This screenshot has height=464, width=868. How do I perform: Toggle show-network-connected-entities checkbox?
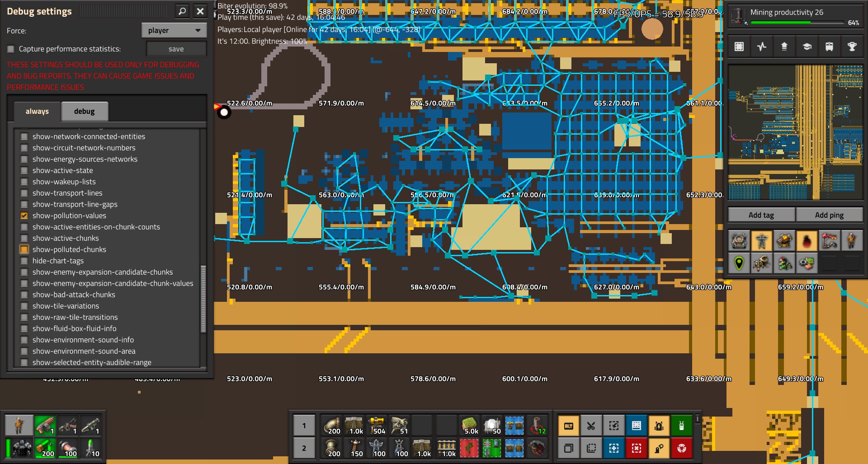click(x=24, y=136)
